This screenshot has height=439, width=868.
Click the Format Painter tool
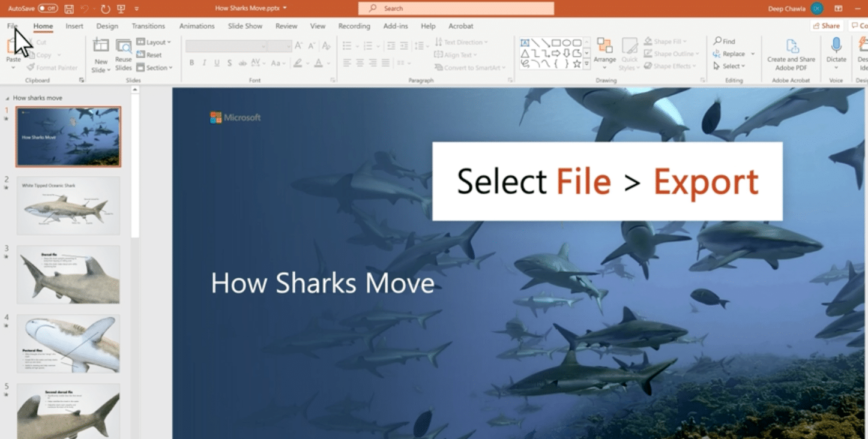coord(52,68)
